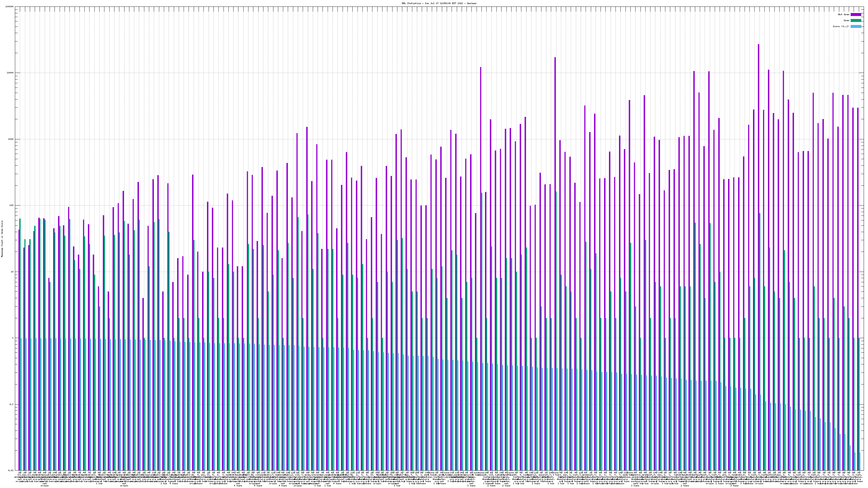868x488 pixels.
Task: Select the 'Score (0..1)' legend label
Action: (841, 26)
